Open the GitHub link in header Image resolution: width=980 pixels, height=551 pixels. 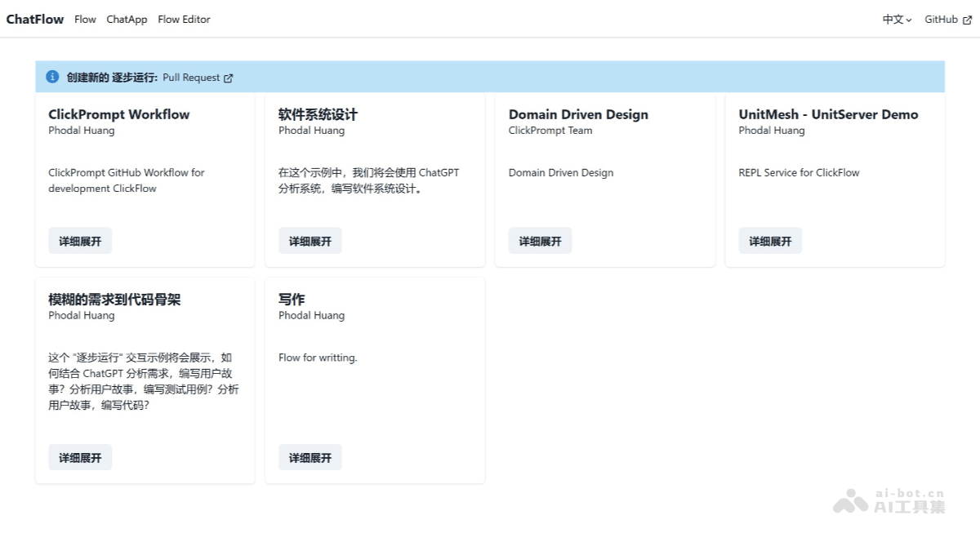(941, 20)
